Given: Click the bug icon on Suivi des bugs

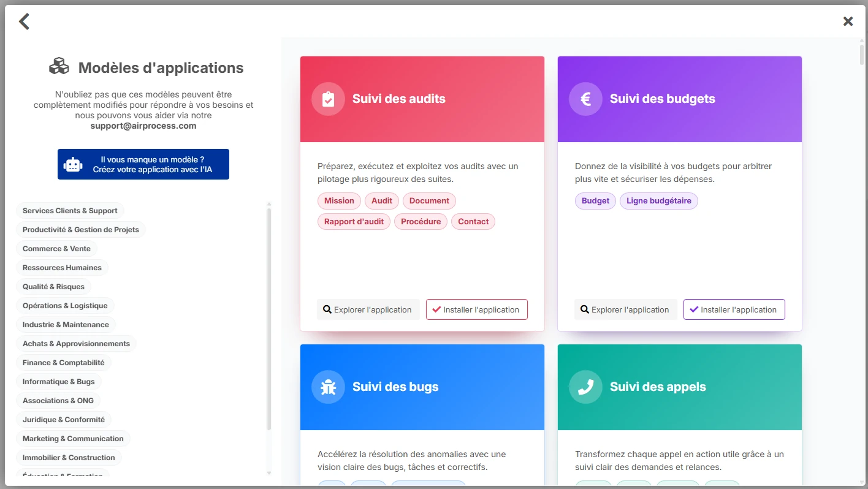Looking at the screenshot, I should click(x=329, y=387).
